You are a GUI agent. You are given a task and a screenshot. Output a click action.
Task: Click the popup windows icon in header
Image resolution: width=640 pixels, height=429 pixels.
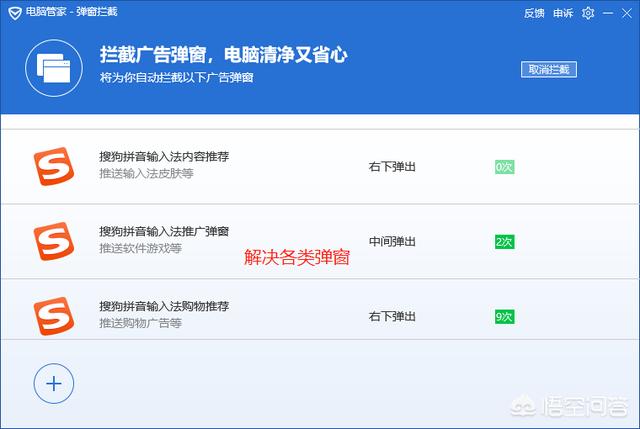tap(53, 68)
